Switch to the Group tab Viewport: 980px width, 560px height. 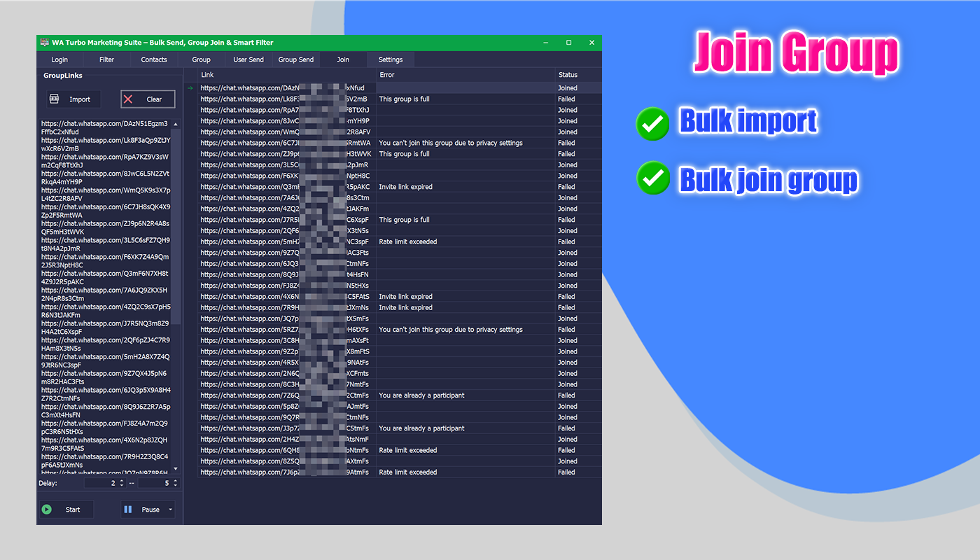(201, 59)
